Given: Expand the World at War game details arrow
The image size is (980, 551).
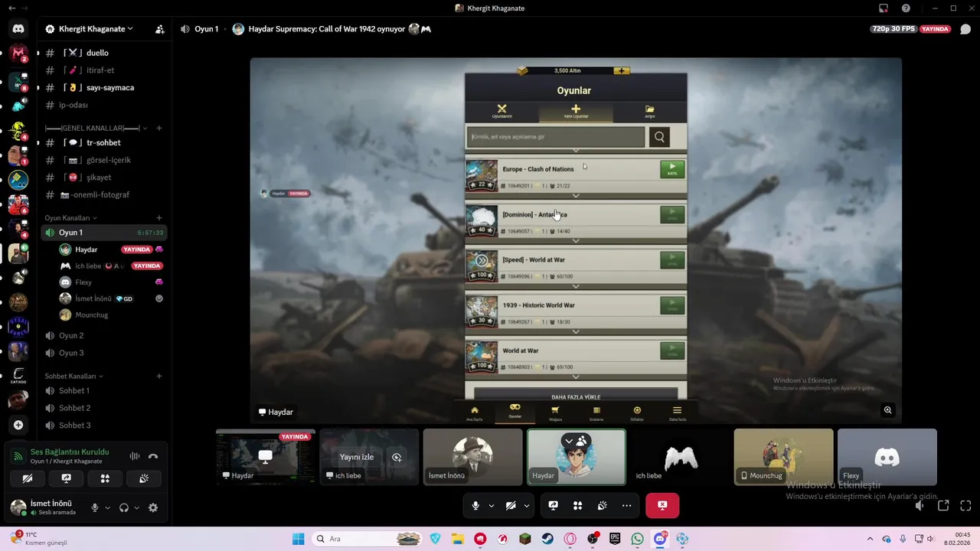Looking at the screenshot, I should pos(576,377).
